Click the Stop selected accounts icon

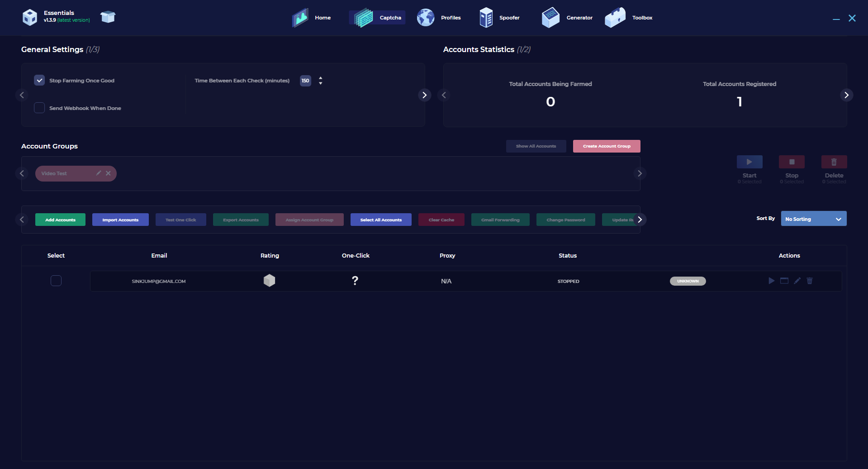pos(792,162)
